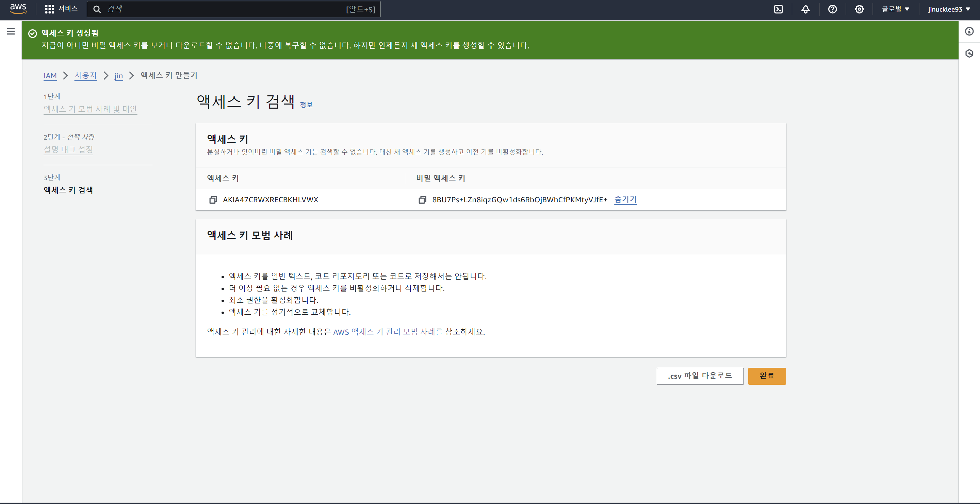The width and height of the screenshot is (980, 504).
Task: Click the 액세스 키 생성됨 success banner title
Action: [x=70, y=33]
